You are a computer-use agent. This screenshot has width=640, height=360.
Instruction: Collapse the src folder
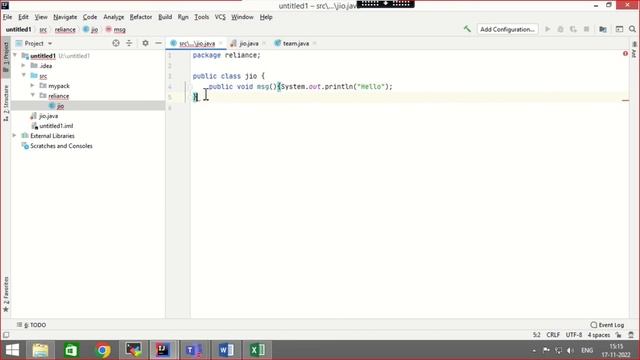[x=24, y=75]
